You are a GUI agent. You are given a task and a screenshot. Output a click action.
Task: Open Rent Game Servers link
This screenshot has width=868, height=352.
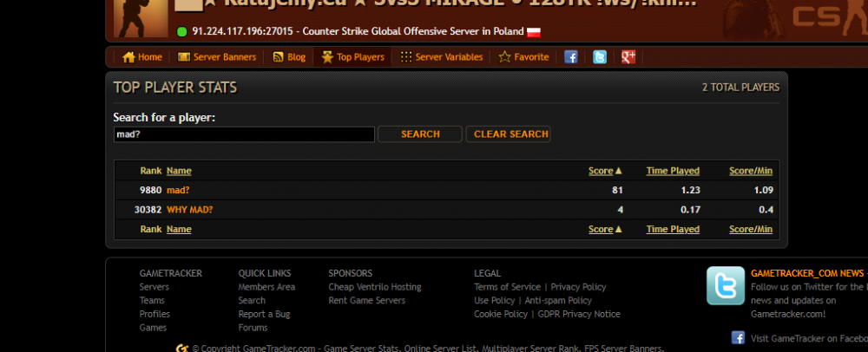[x=367, y=301]
